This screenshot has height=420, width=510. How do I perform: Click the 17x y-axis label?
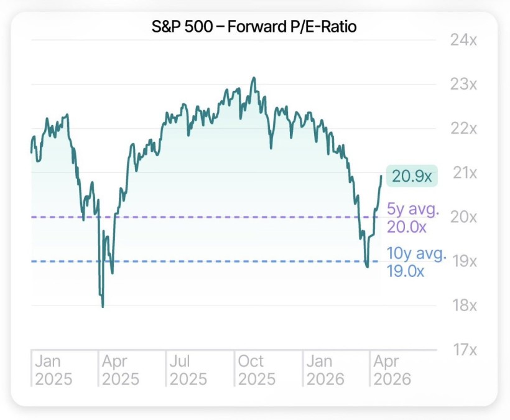pos(463,350)
